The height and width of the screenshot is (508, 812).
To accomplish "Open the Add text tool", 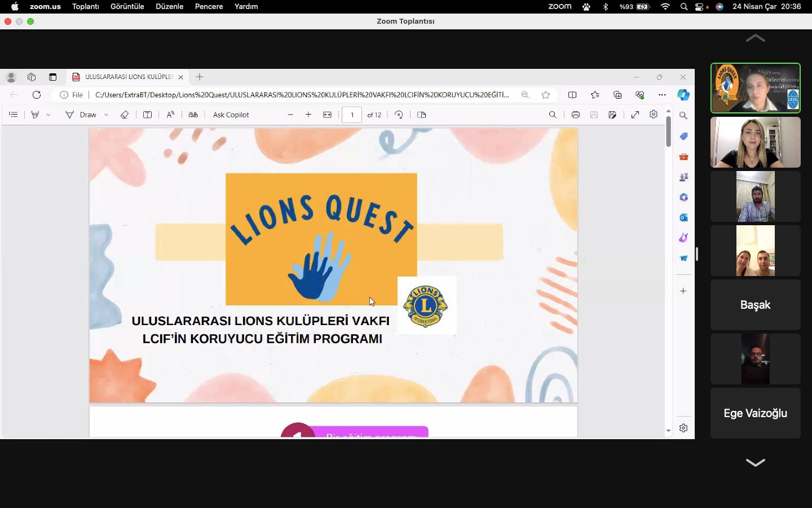I will point(147,115).
